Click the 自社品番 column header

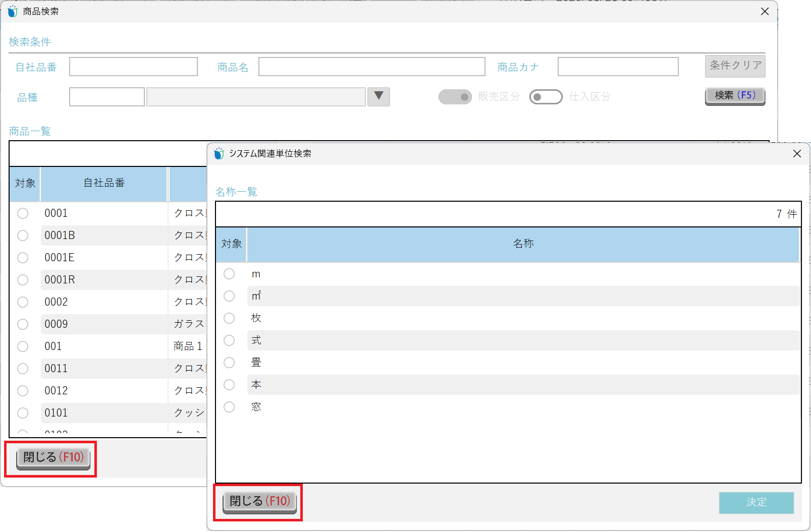pos(104,183)
